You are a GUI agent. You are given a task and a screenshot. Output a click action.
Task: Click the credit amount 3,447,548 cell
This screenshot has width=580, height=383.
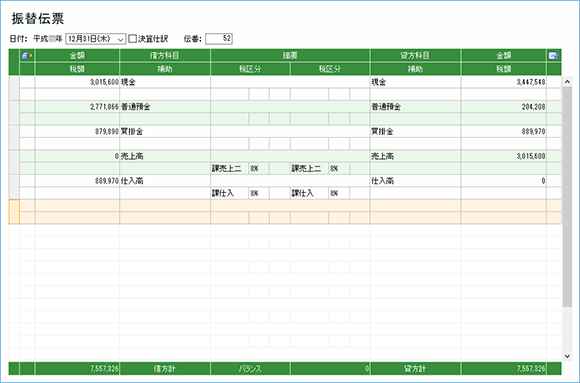[503, 82]
